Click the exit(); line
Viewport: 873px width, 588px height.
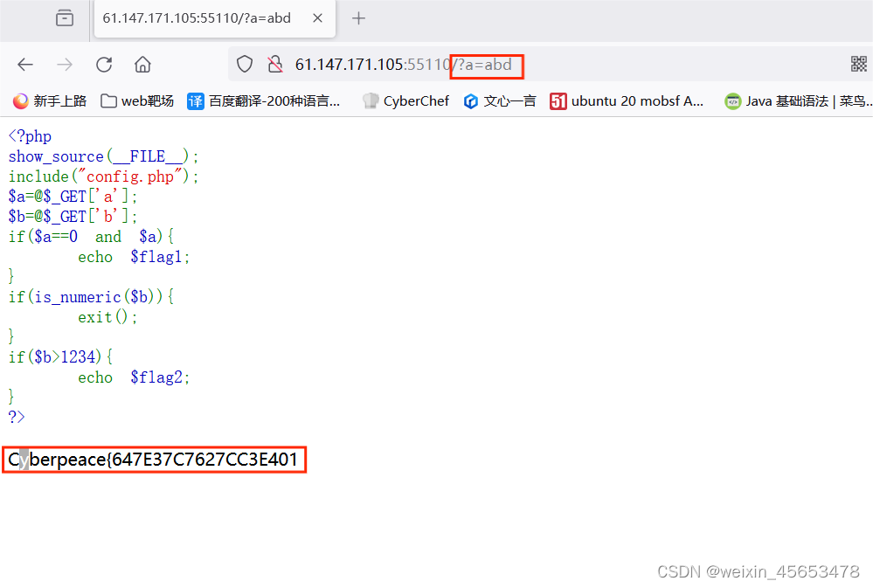coord(107,317)
